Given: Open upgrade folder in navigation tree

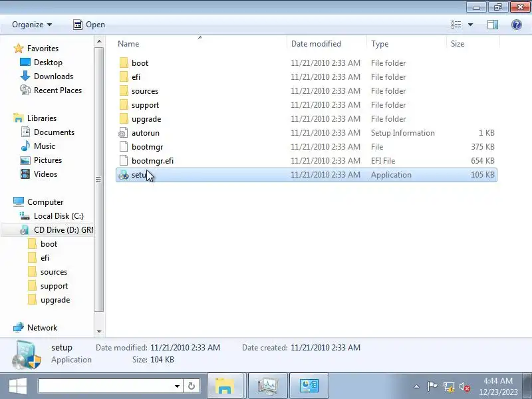Looking at the screenshot, I should pyautogui.click(x=49, y=300).
